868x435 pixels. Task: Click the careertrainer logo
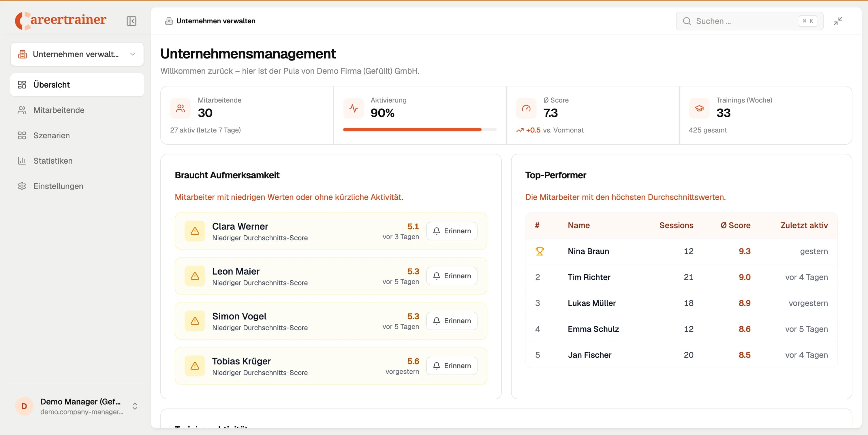click(61, 20)
